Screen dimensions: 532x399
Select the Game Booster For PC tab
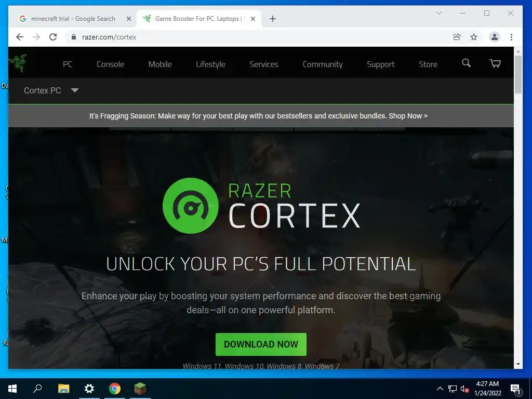[x=198, y=19]
